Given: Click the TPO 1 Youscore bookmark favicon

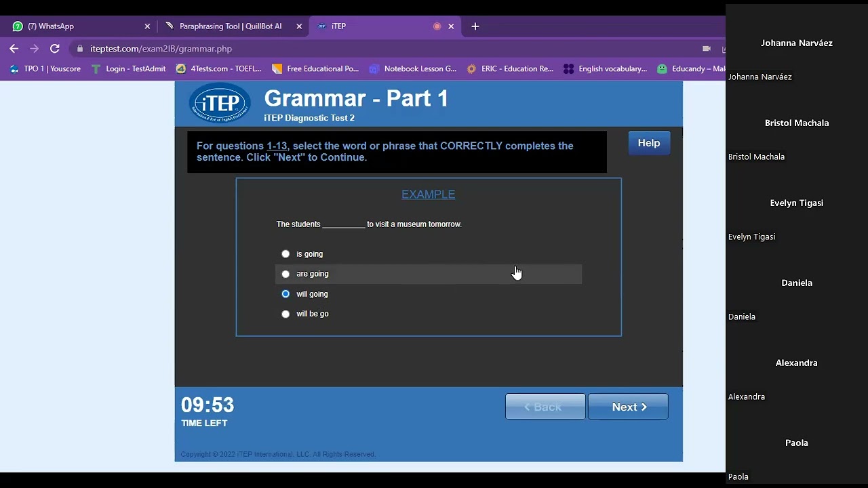Looking at the screenshot, I should (x=14, y=68).
